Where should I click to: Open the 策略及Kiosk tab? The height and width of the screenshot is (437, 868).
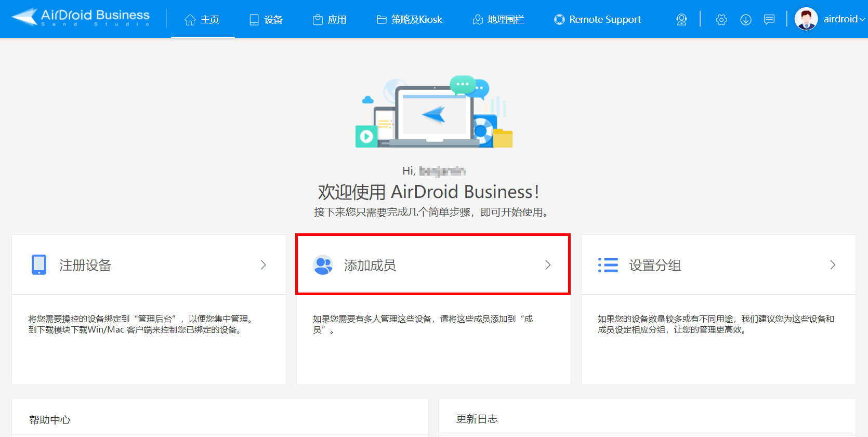tap(410, 20)
